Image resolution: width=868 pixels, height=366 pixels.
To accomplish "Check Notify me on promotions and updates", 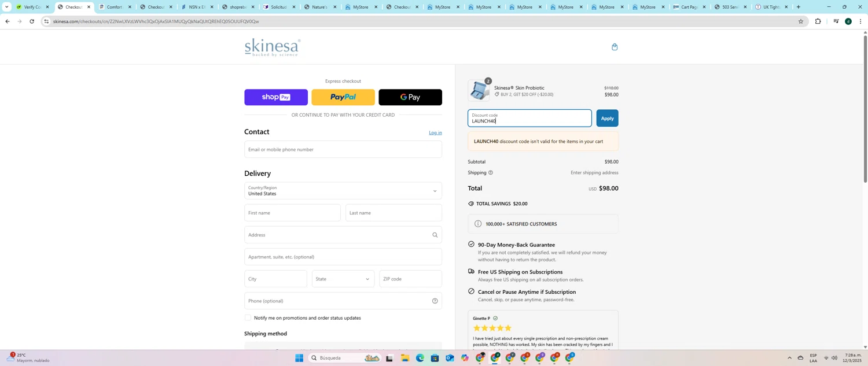I will pyautogui.click(x=248, y=317).
